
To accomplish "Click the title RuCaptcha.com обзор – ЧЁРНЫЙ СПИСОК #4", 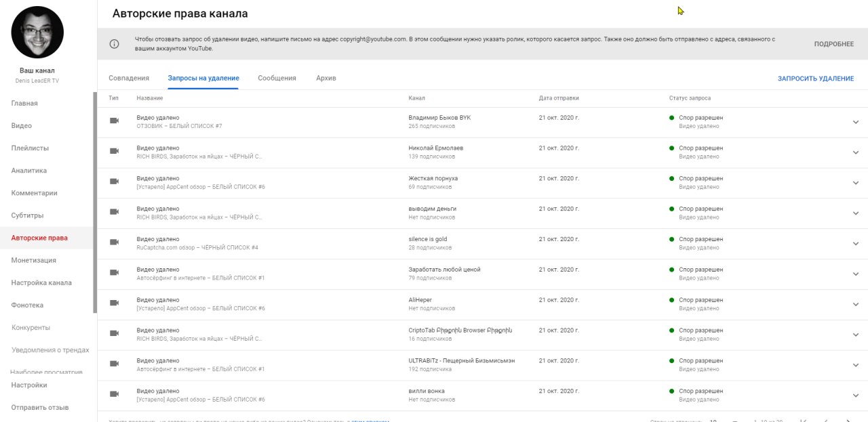I will tap(197, 248).
